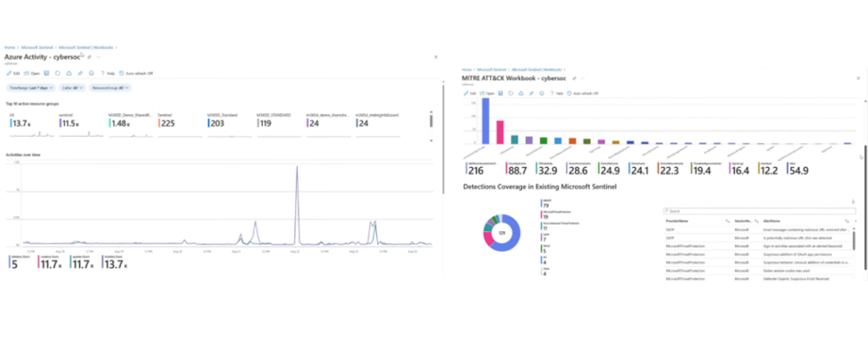Click the share icon in Azure Activity toolbar
The width and height of the screenshot is (868, 350).
(69, 73)
